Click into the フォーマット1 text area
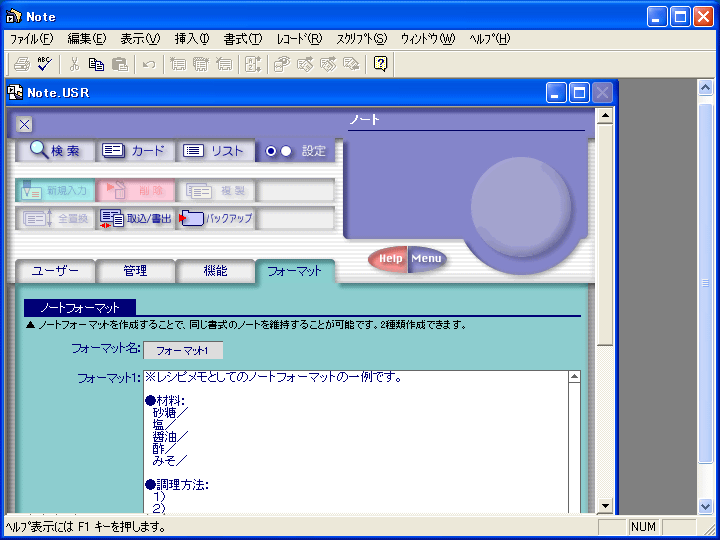 pos(356,441)
